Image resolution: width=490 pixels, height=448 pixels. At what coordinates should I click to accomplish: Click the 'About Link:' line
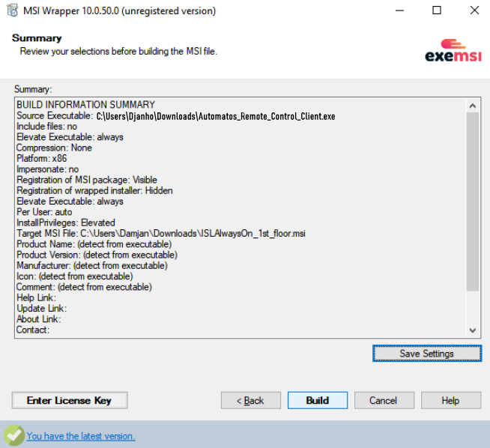pyautogui.click(x=39, y=319)
